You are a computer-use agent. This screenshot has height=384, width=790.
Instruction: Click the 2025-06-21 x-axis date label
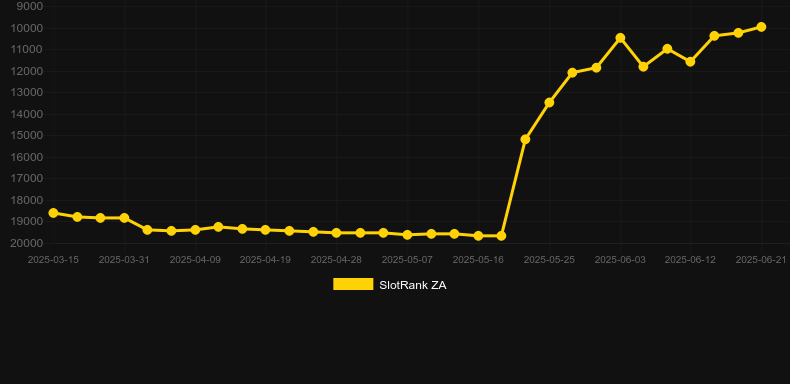pos(761,260)
